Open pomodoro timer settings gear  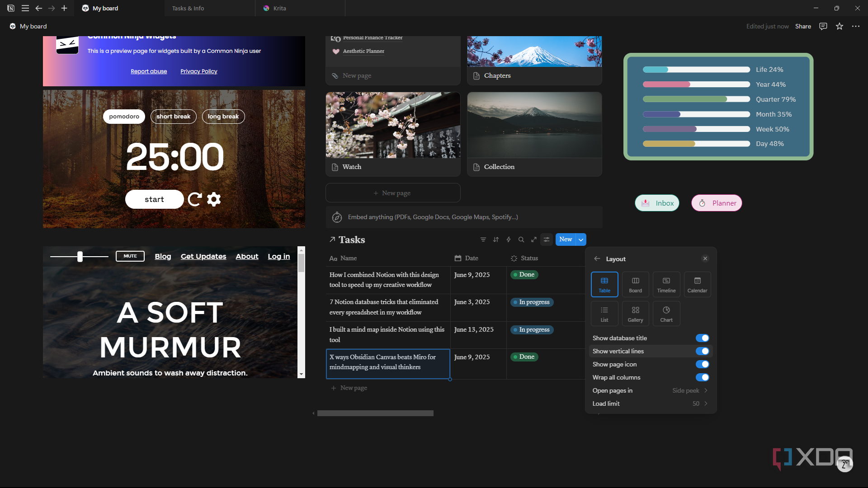[x=214, y=199]
